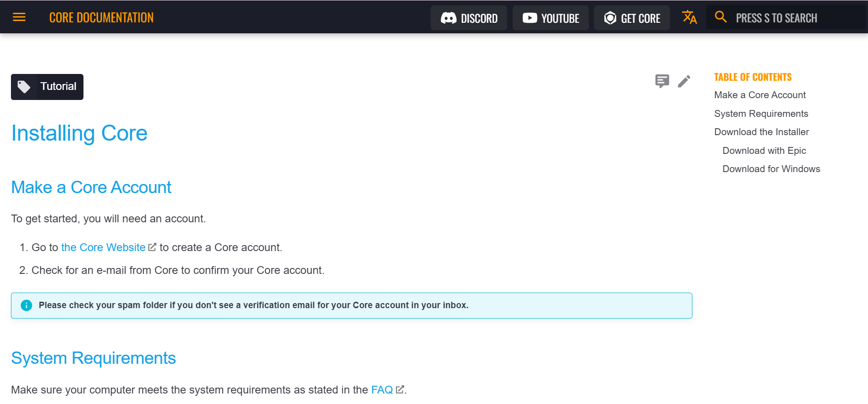Jump to System Requirements in table of contents

pyautogui.click(x=761, y=114)
